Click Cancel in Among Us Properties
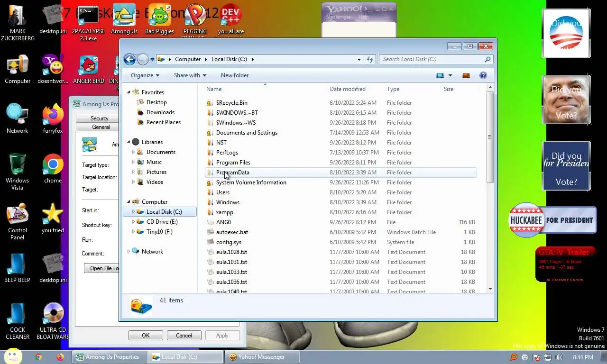Screen dimensions: 607x364 (x=184, y=336)
